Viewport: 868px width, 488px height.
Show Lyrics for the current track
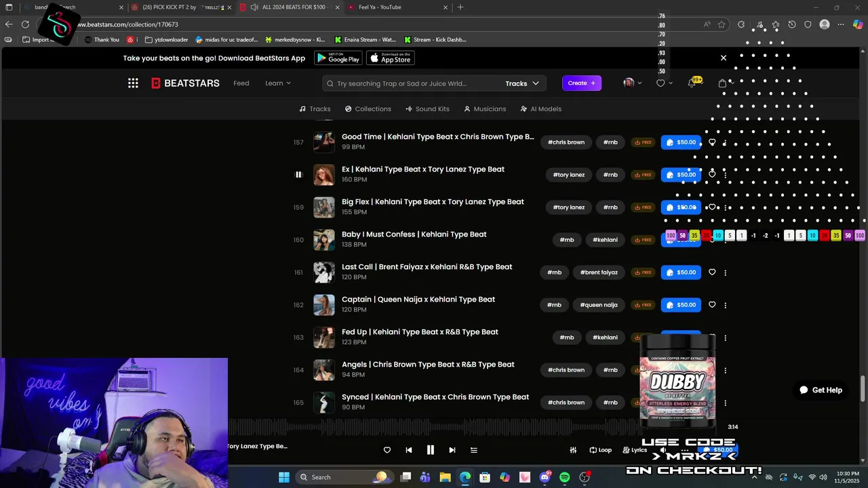tap(635, 450)
